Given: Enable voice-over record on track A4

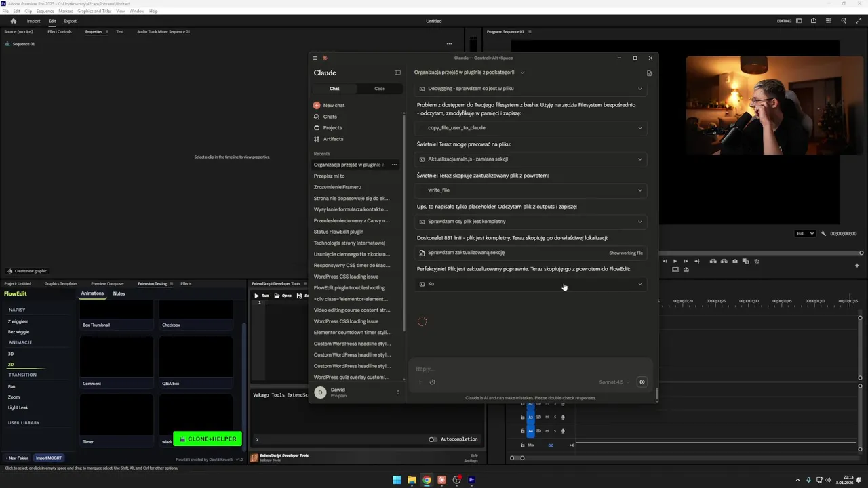Looking at the screenshot, I should (x=563, y=431).
